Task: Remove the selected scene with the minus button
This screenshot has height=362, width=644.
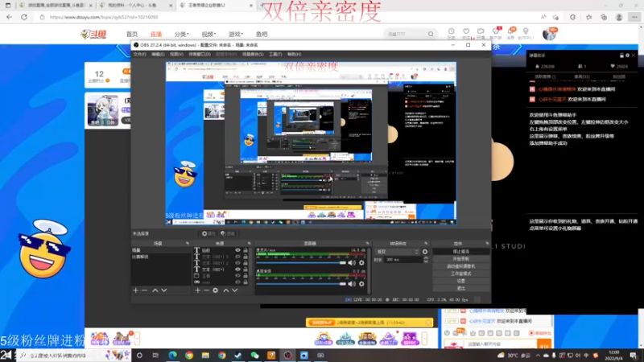Action: [145, 290]
